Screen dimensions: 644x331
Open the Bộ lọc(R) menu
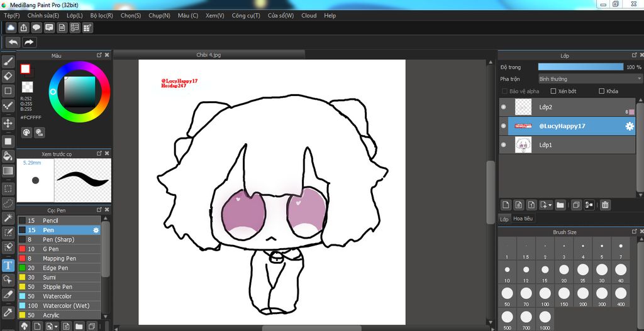(x=101, y=16)
